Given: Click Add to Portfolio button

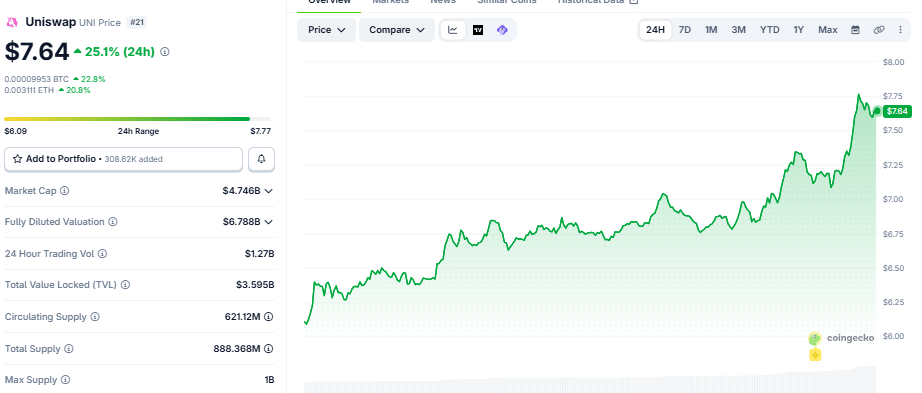Looking at the screenshot, I should pos(123,159).
